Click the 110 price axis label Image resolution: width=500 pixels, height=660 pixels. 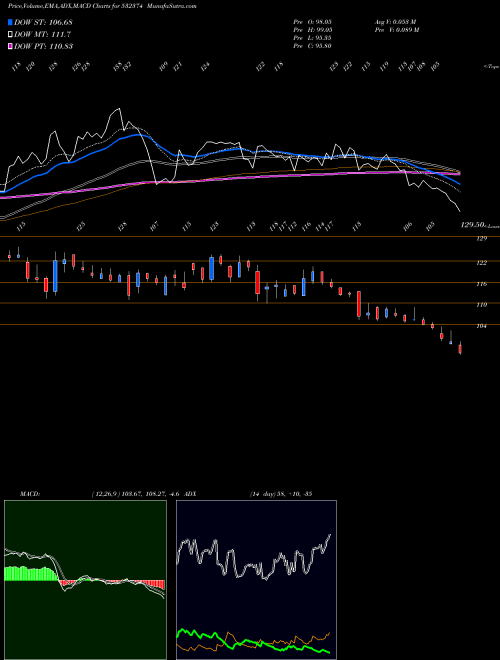click(481, 305)
